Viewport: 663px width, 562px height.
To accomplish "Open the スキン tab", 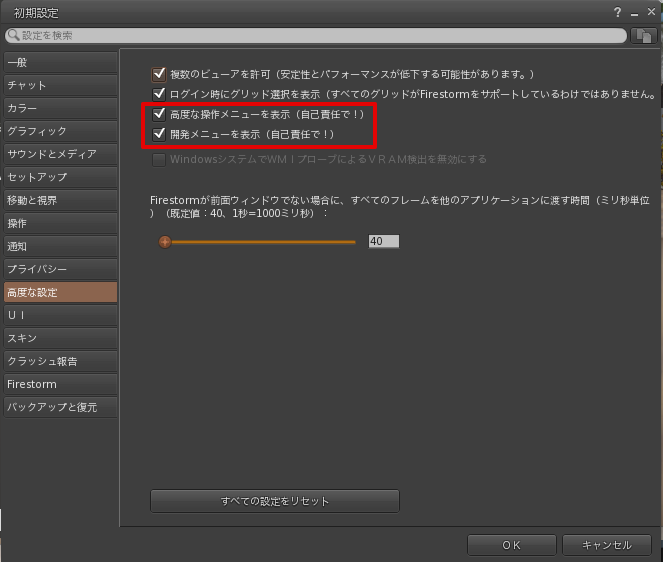I will (60, 338).
